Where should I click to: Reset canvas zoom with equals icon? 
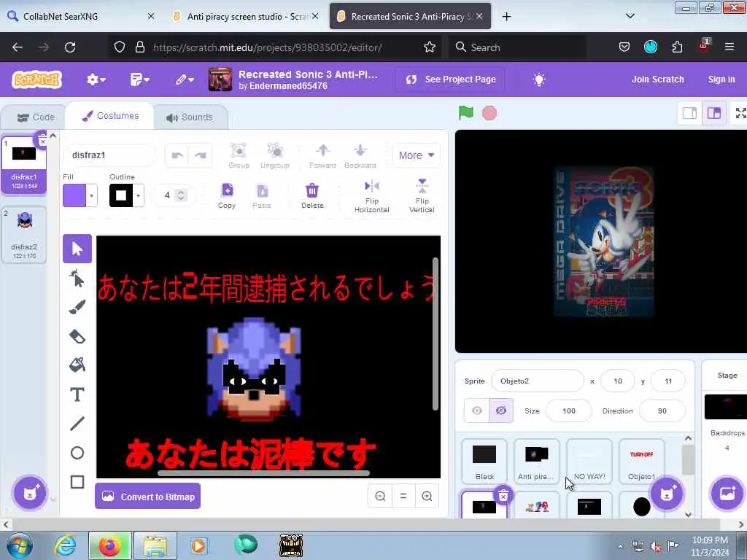point(403,496)
